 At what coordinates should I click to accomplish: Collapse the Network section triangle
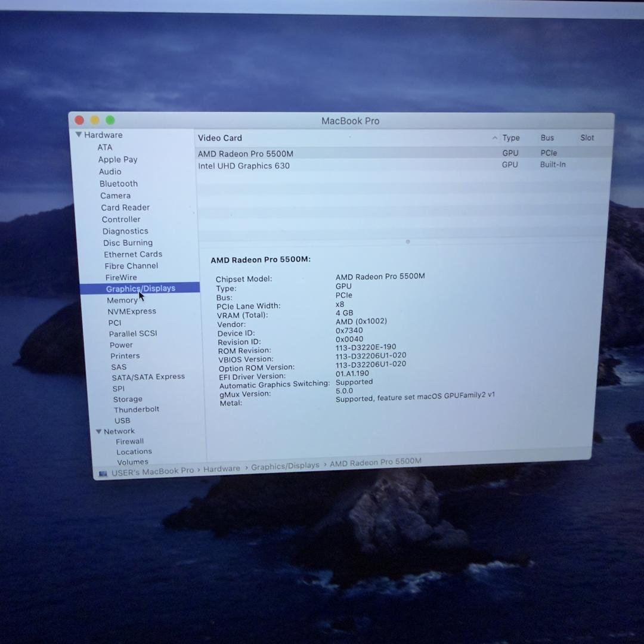pos(98,432)
